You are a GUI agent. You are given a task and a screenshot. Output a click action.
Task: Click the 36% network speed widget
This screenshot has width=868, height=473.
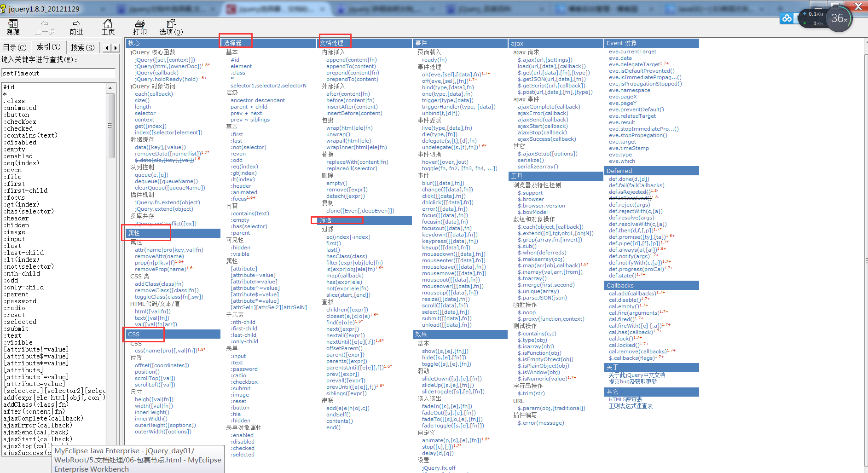[x=839, y=19]
